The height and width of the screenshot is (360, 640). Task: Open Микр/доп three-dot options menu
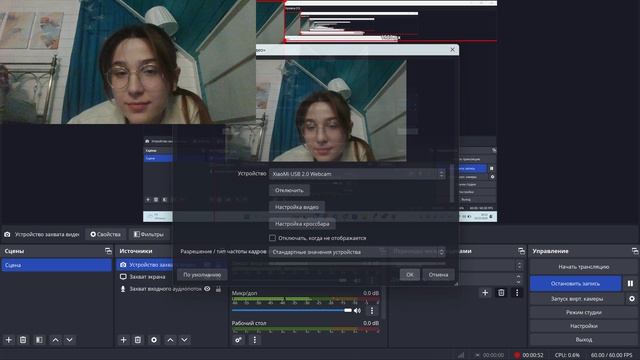[372, 311]
